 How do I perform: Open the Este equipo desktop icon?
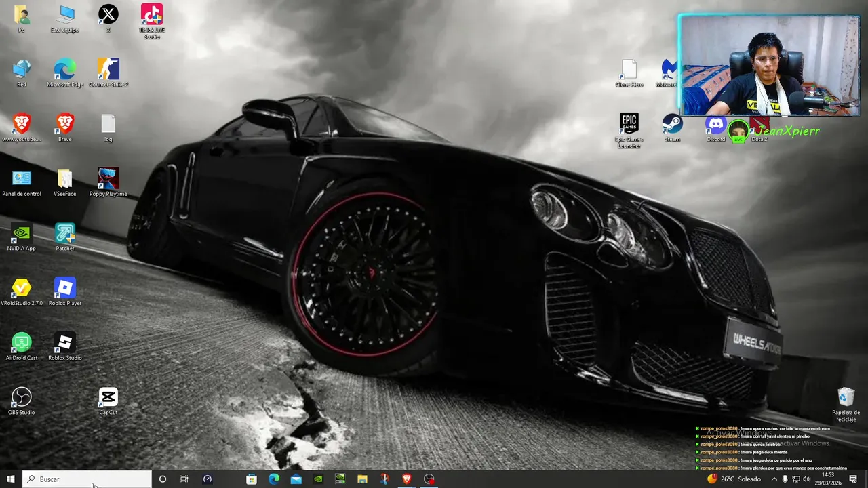click(x=65, y=19)
